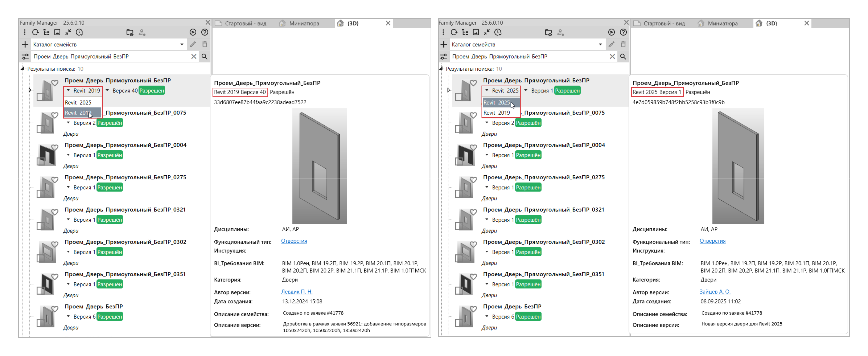Toggle tree structure view in right panel toolbar

[465, 32]
